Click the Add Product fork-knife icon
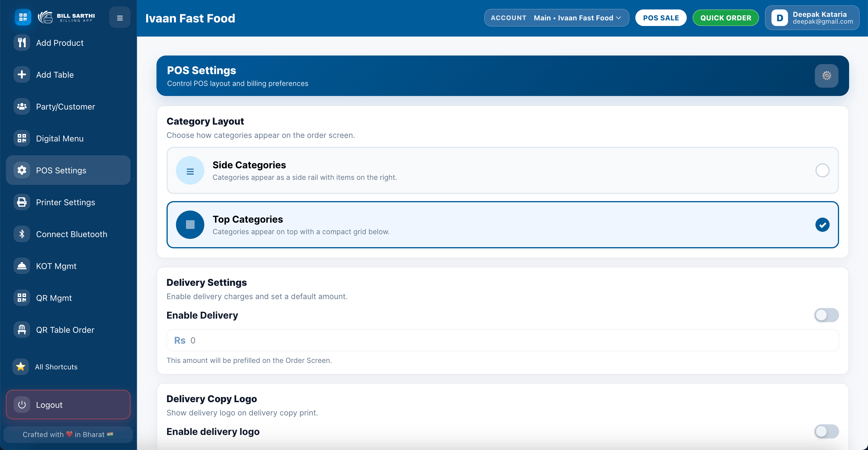The height and width of the screenshot is (450, 868). coord(22,43)
